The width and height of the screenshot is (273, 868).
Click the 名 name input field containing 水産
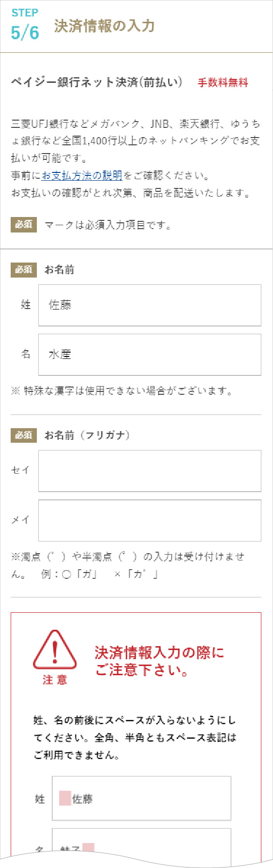150,355
